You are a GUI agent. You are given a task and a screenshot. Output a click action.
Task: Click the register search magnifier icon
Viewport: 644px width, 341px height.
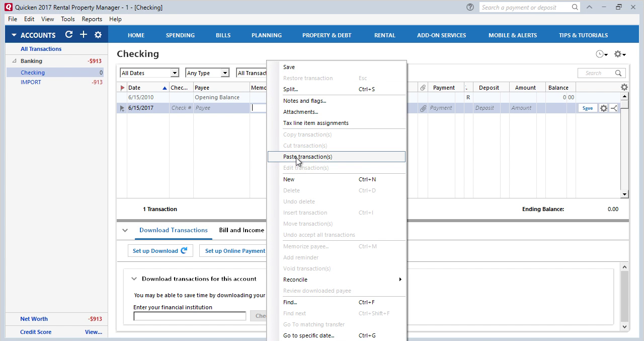coord(618,73)
